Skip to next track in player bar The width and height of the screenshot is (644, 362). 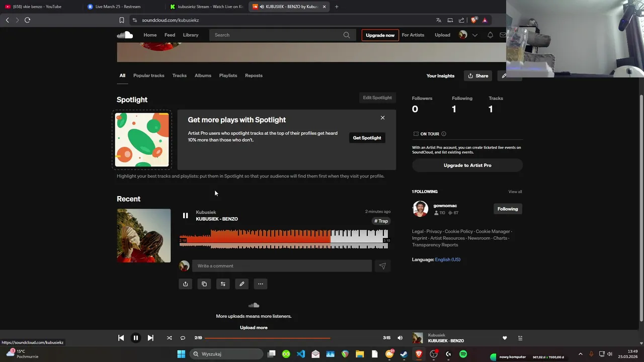click(x=150, y=338)
